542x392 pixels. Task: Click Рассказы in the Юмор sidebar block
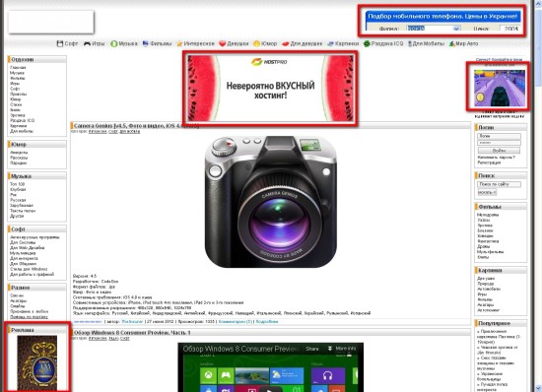pos(19,158)
